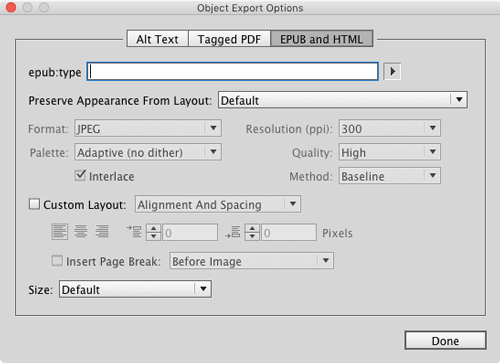Increase the space before stepper value
The image size is (500, 363).
(x=153, y=228)
